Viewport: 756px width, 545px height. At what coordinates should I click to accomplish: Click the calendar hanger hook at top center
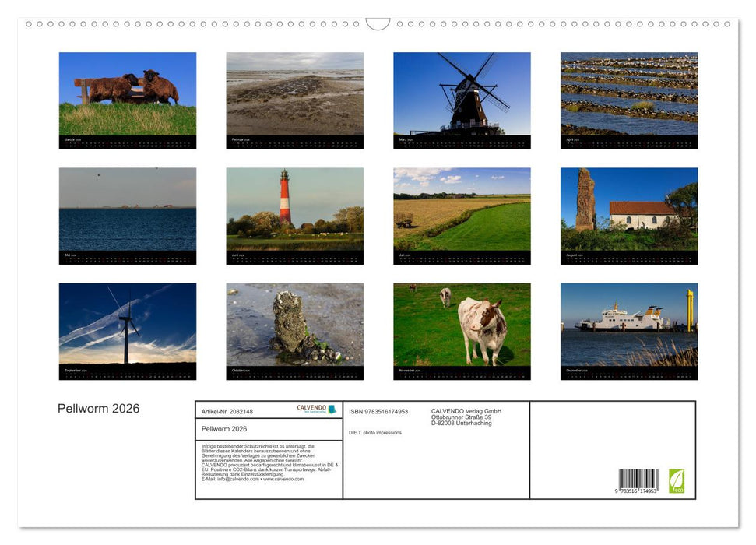click(378, 24)
